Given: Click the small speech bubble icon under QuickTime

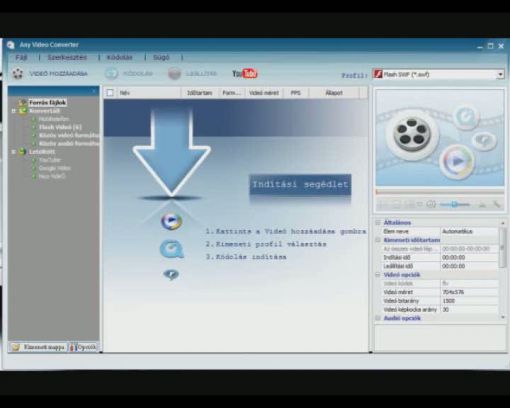Looking at the screenshot, I should tap(171, 275).
